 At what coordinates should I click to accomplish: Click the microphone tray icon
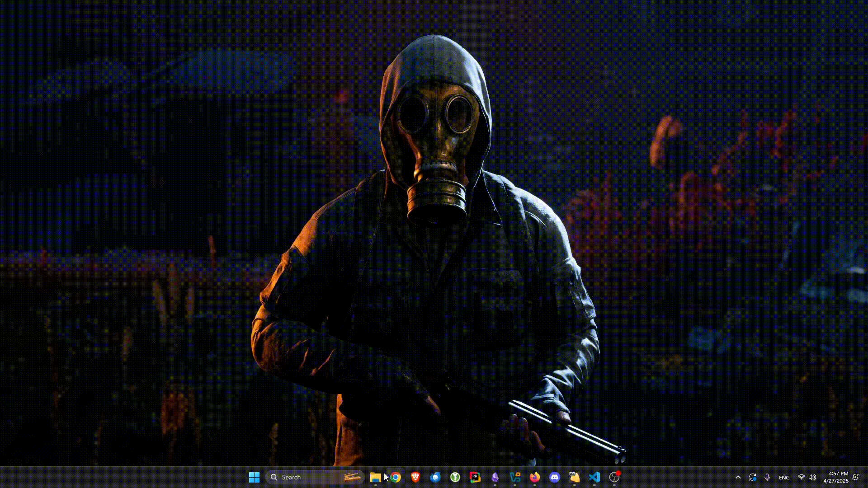[x=767, y=477]
